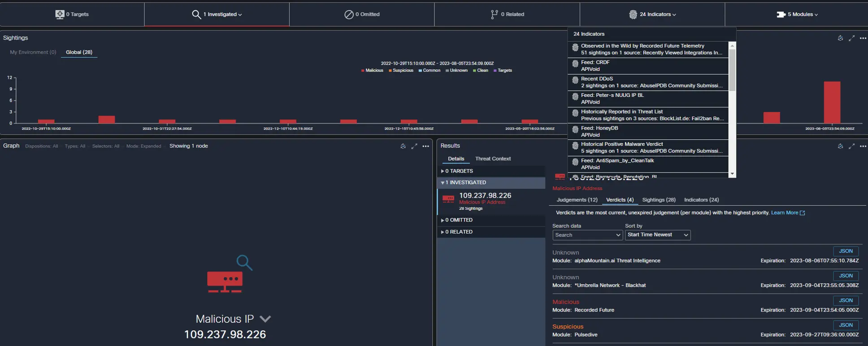Open the 5 Modules dropdown
The height and width of the screenshot is (346, 868).
coord(797,14)
